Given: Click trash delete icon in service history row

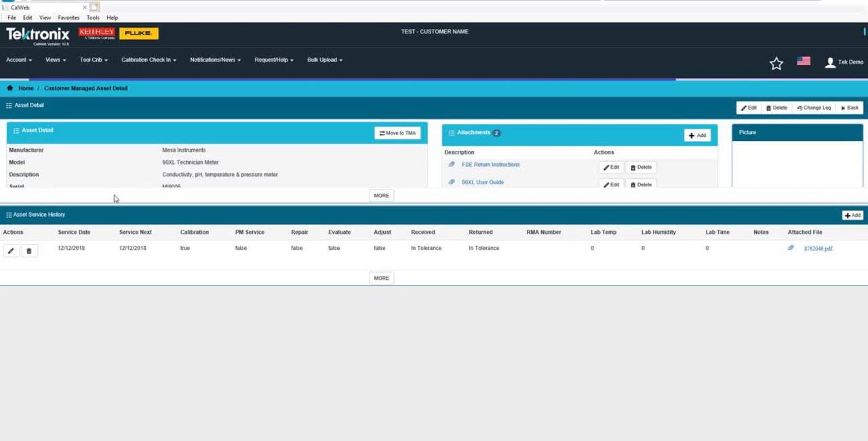Looking at the screenshot, I should click(x=28, y=251).
